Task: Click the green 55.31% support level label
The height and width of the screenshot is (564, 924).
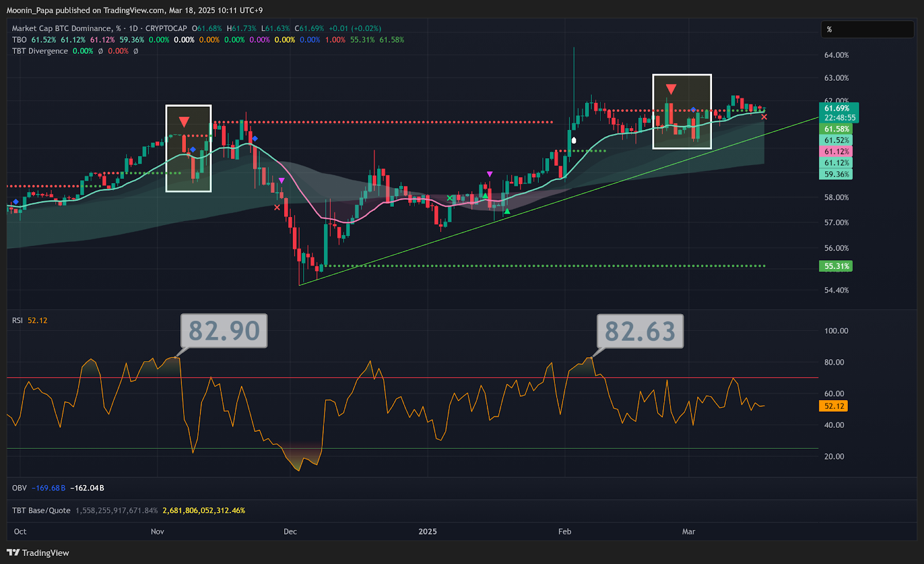Action: (x=836, y=266)
